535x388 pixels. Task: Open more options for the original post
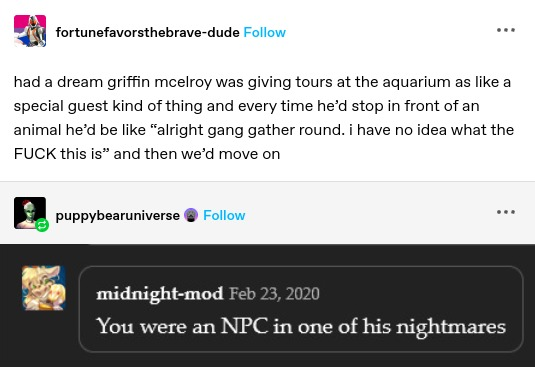pos(506,30)
